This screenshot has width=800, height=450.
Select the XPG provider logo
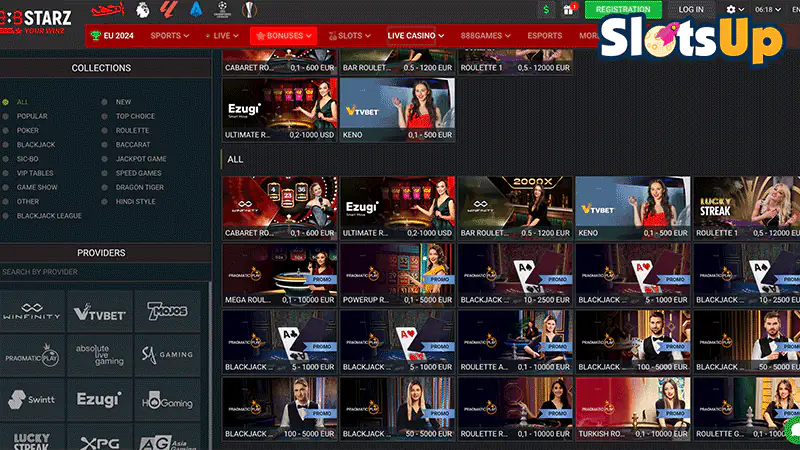pyautogui.click(x=99, y=437)
